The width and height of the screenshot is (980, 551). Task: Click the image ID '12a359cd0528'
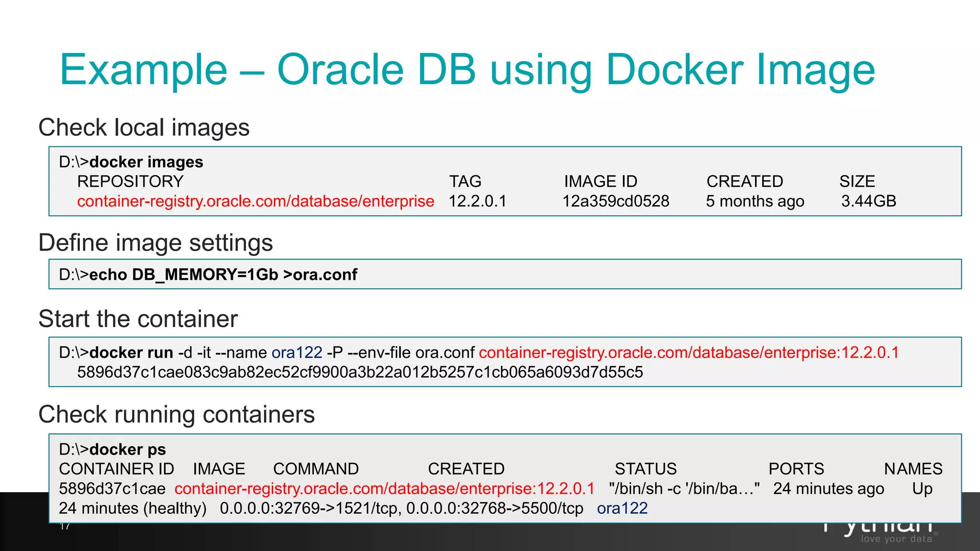pos(616,201)
